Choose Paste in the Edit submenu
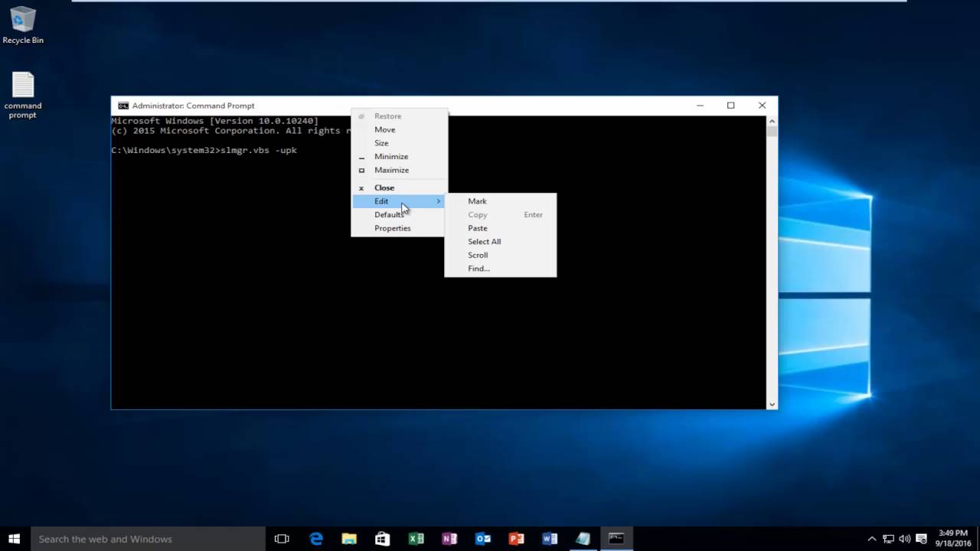Viewport: 980px width, 551px height. pos(501,228)
